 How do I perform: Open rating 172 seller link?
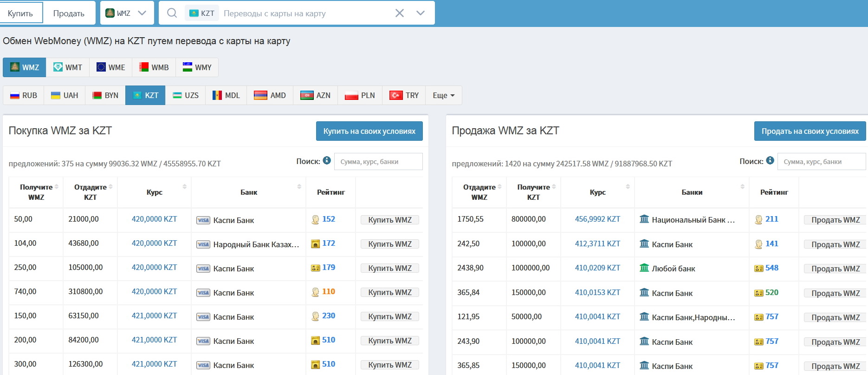pos(329,243)
